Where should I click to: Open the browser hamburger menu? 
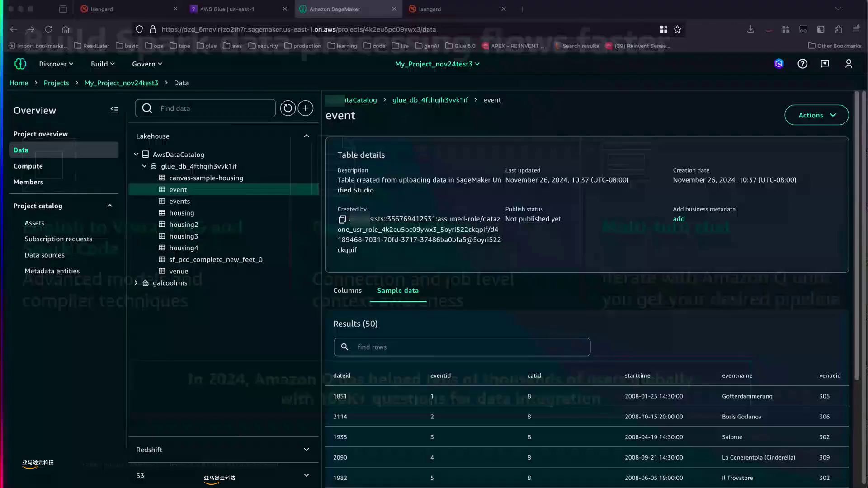[856, 28]
